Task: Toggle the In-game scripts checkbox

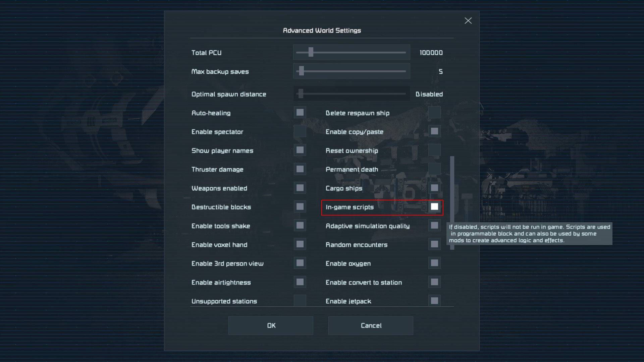Action: [x=434, y=207]
